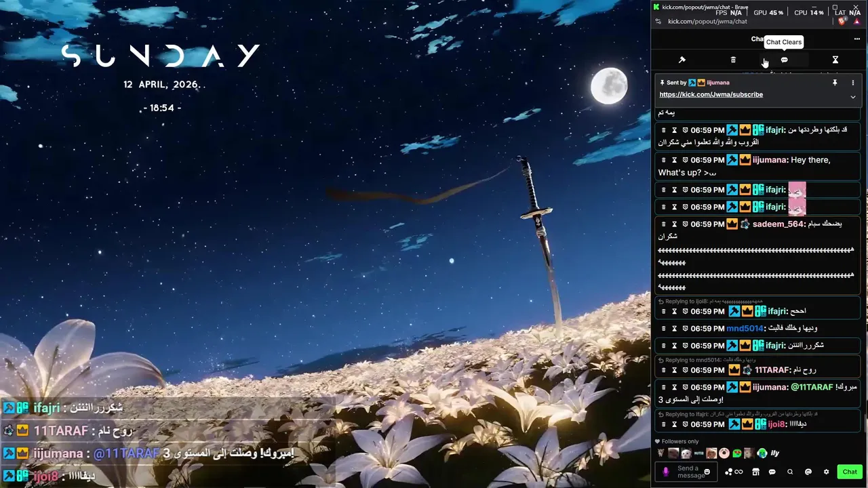
Task: Open the Brave Shields lion icon
Action: [843, 22]
